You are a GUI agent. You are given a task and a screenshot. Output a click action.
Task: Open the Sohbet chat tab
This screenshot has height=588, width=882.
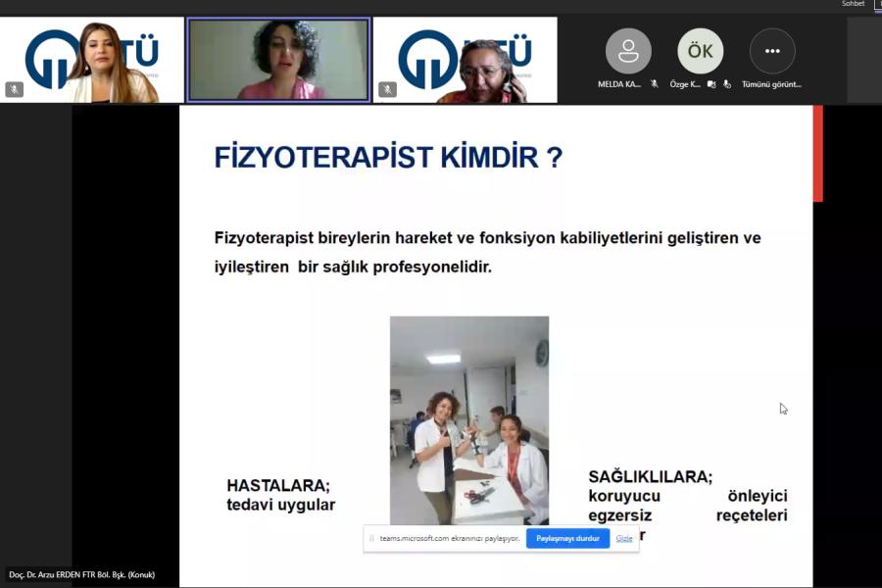853,4
